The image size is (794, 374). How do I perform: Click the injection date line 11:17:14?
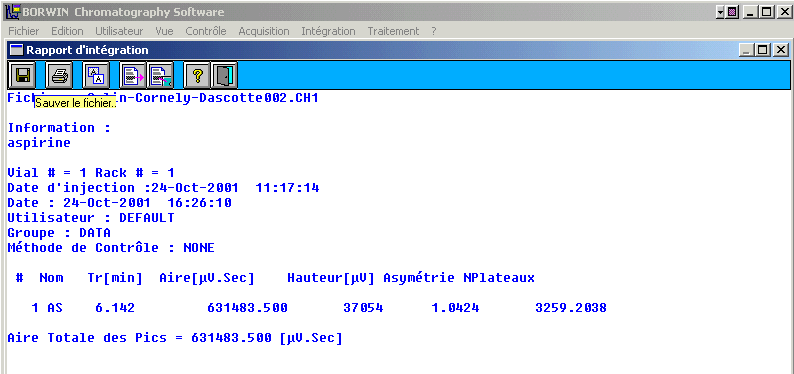point(163,188)
